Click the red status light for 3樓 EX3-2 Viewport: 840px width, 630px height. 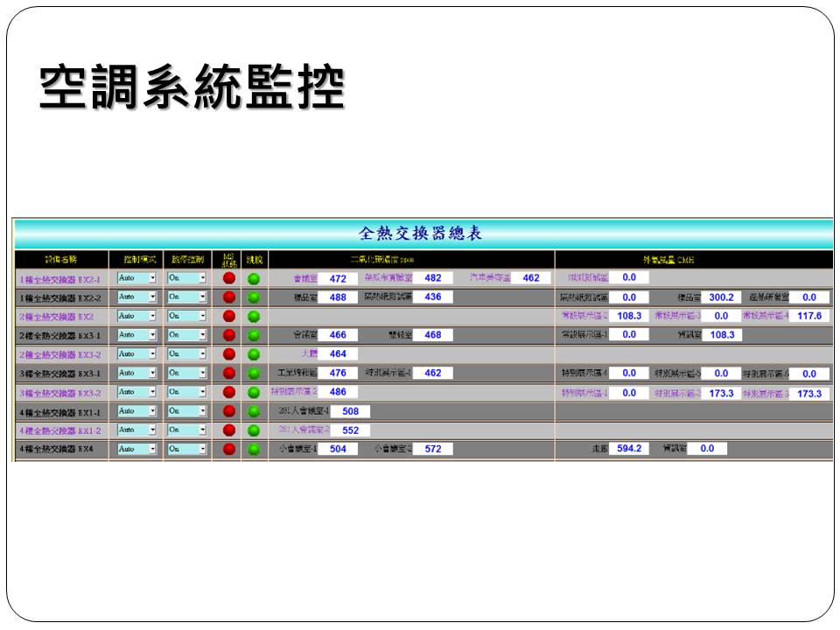click(229, 392)
